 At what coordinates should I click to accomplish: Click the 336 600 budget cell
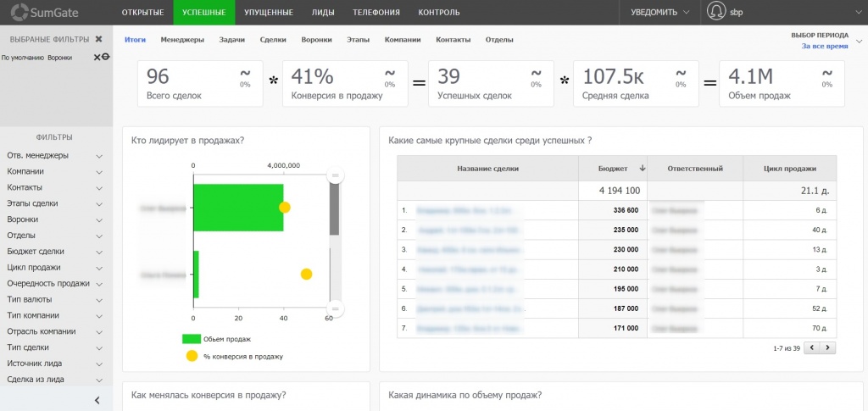click(613, 210)
